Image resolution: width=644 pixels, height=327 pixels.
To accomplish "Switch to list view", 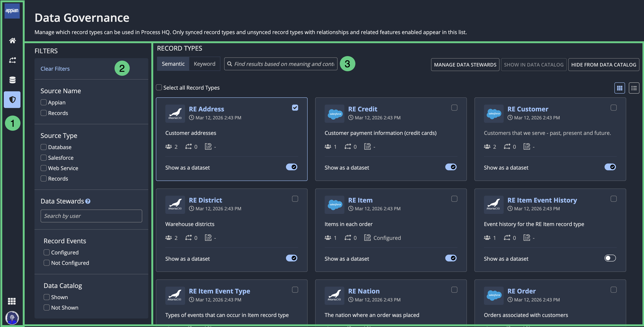I will click(634, 88).
